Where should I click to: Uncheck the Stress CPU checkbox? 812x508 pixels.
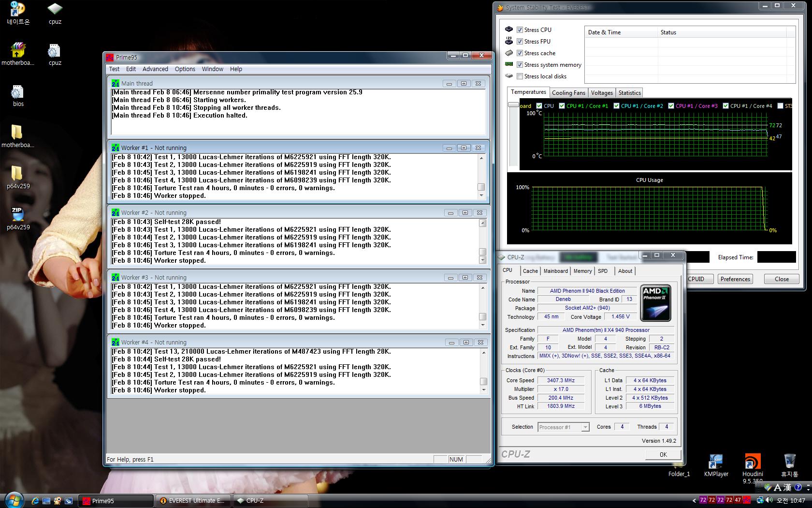520,30
